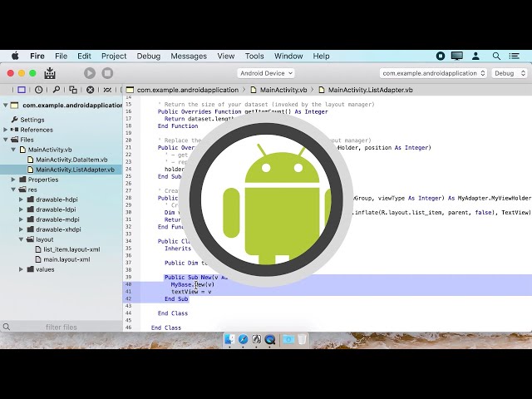Screen dimensions: 532x399
Task: Open the Messages menu
Action: [189, 56]
